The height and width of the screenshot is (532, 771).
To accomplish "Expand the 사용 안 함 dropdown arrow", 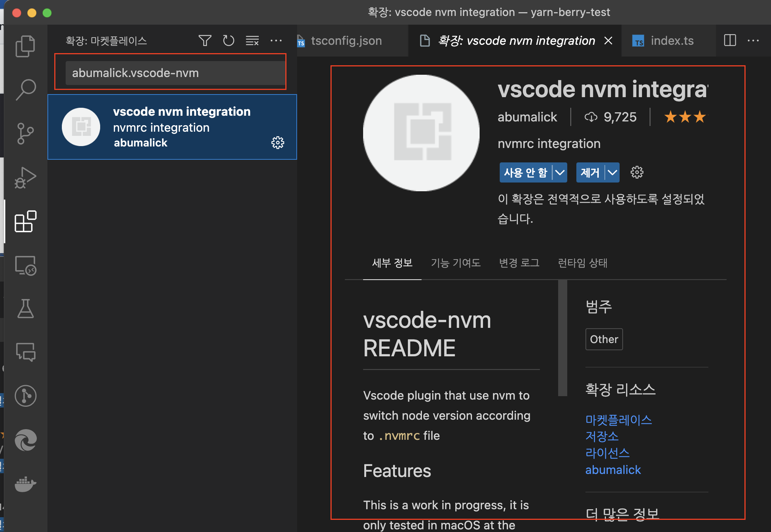I will 560,173.
